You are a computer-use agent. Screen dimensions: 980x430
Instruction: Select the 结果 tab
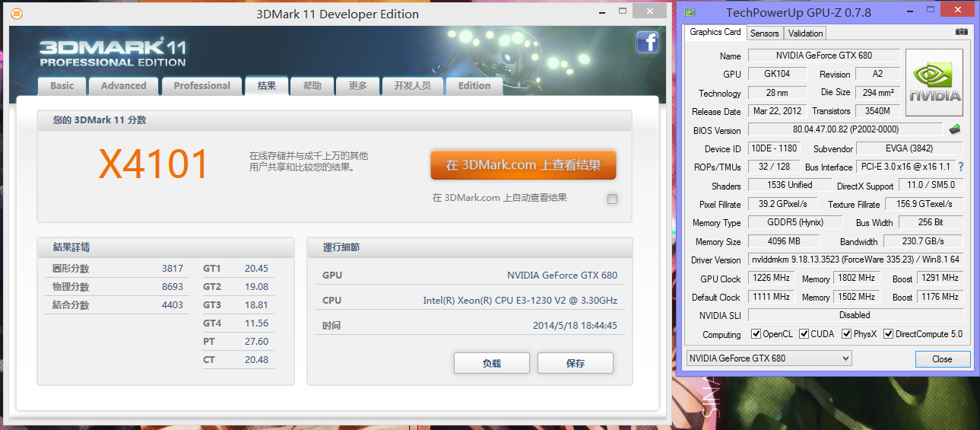tap(267, 86)
